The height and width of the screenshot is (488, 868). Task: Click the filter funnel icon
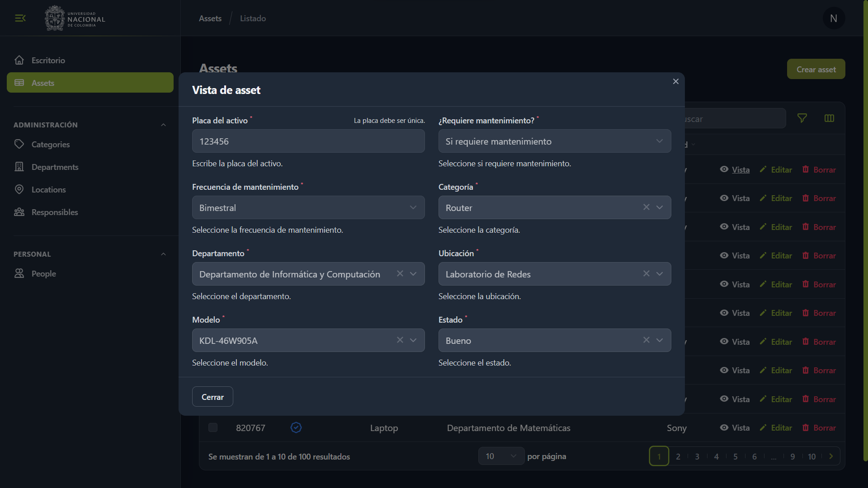(x=802, y=118)
